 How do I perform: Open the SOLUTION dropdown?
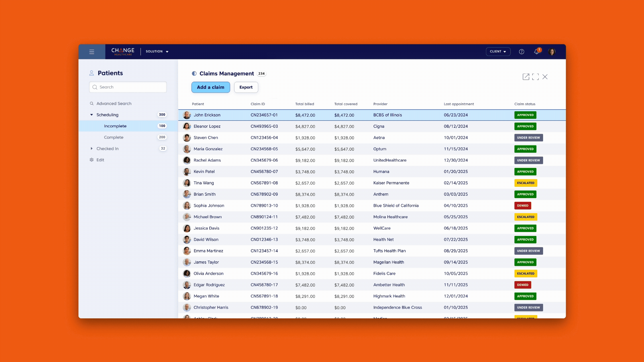click(x=157, y=52)
